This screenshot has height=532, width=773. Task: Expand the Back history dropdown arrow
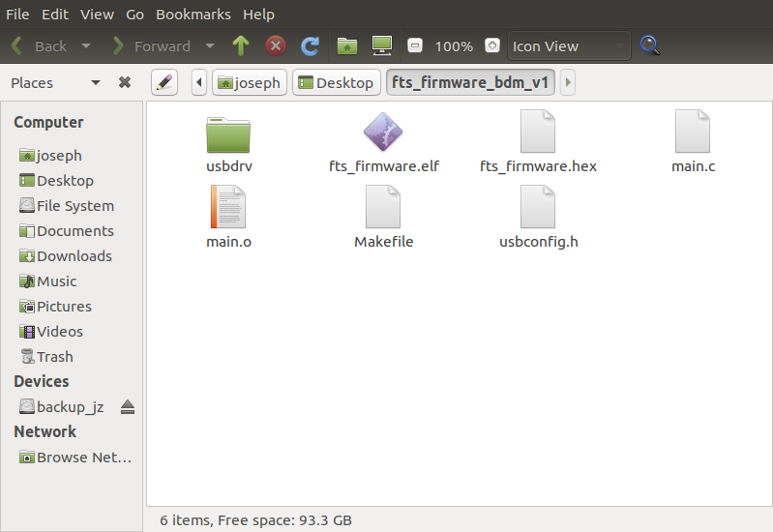point(86,45)
